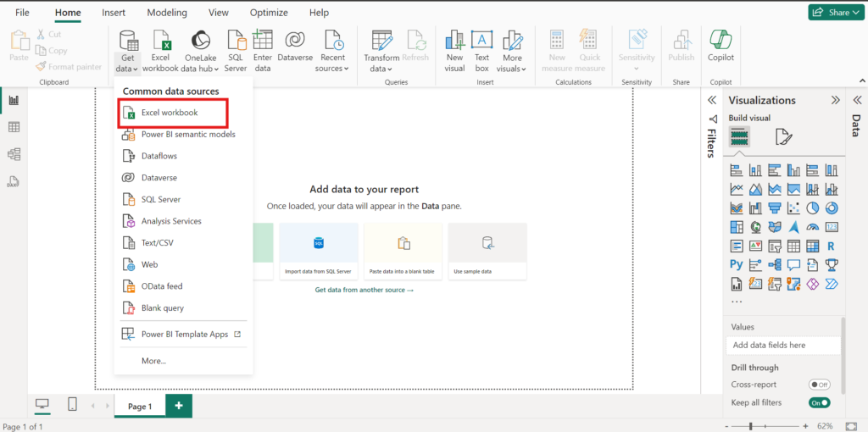Screen dimensions: 868x432
Task: Adjust the zoom slider handle
Action: point(751,426)
